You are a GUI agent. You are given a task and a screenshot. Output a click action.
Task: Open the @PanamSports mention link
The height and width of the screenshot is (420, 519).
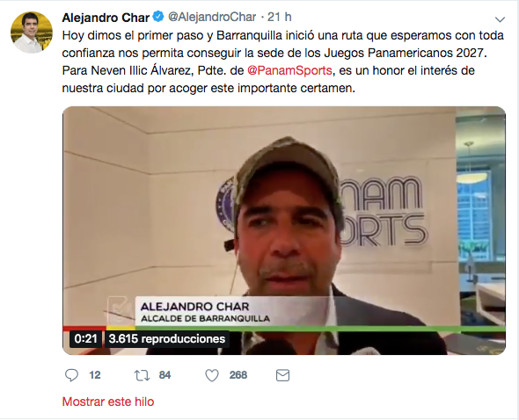coord(289,70)
